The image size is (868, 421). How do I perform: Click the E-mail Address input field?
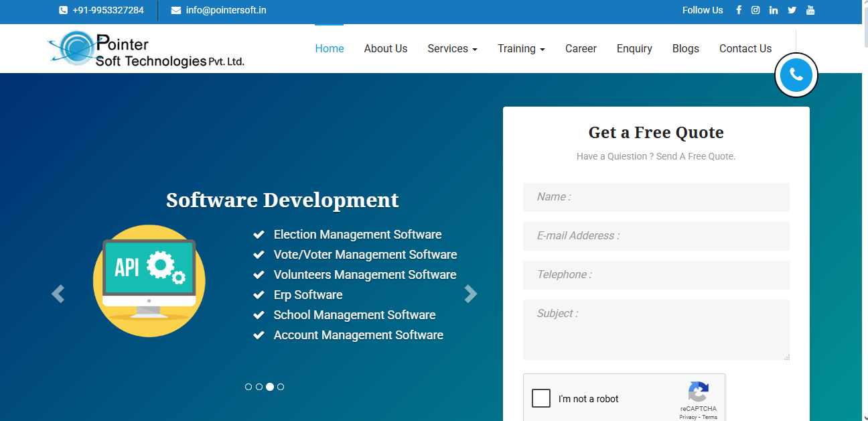656,236
